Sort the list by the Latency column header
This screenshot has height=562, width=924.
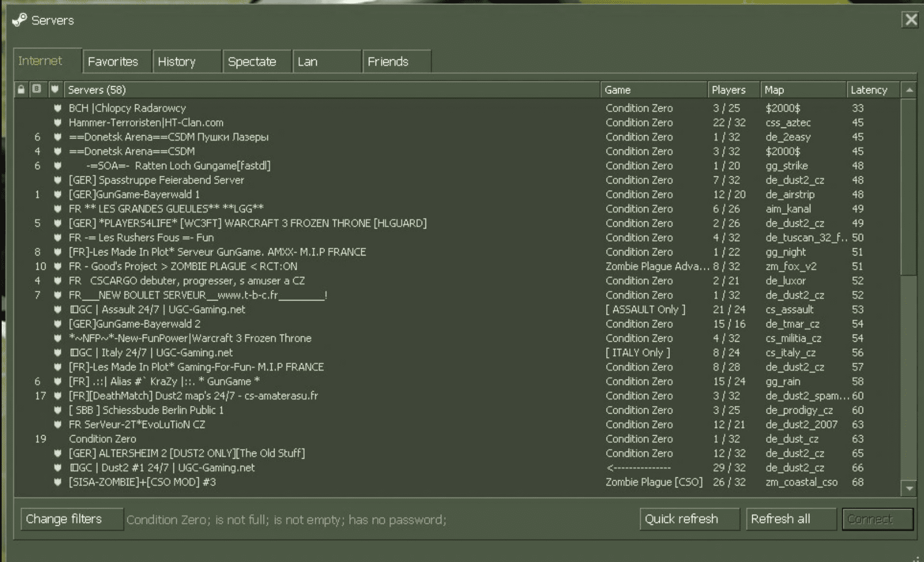click(869, 90)
